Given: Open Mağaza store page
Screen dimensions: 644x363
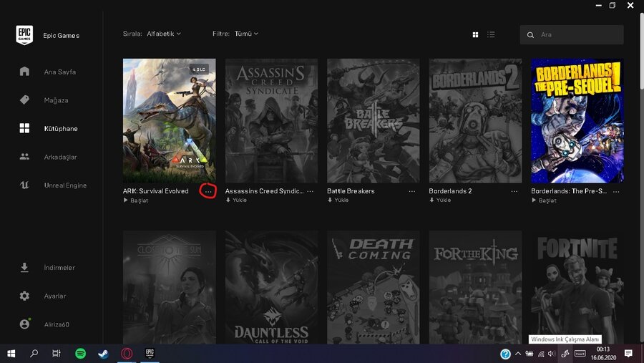Looking at the screenshot, I should coord(56,100).
